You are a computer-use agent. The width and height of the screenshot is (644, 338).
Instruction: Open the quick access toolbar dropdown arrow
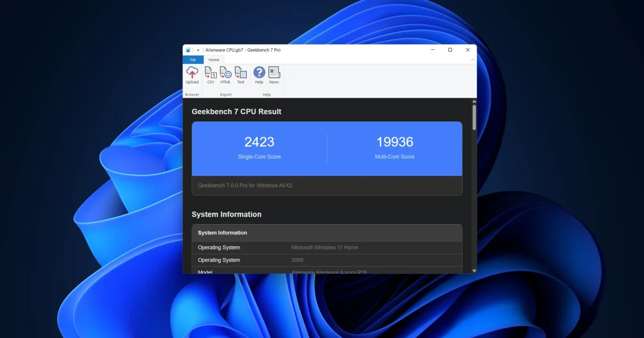tap(197, 50)
